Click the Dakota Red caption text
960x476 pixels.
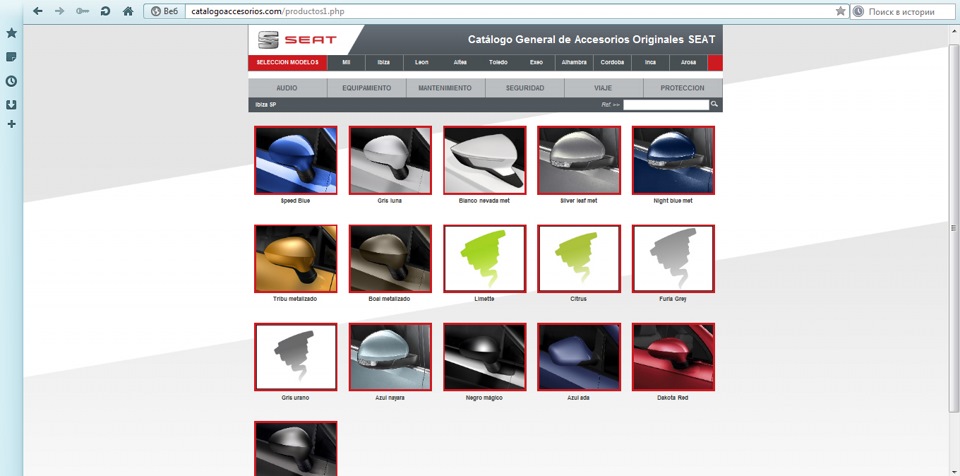[x=673, y=398]
